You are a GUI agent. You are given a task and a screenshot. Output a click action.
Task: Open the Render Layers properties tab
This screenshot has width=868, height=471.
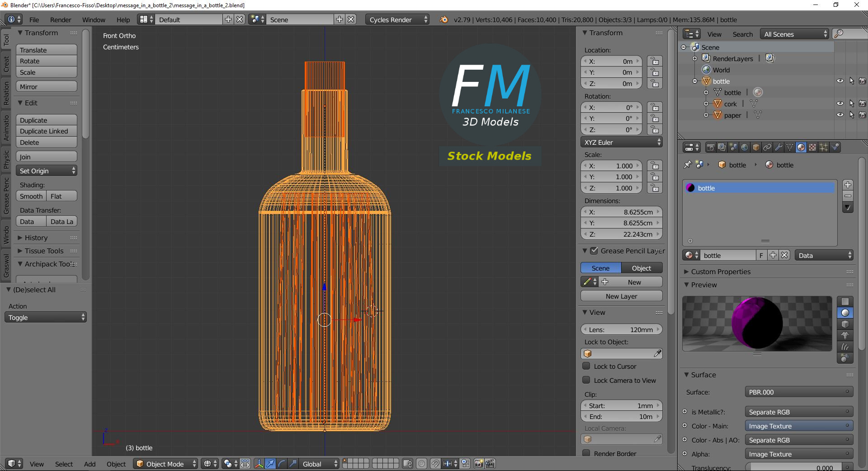(722, 147)
